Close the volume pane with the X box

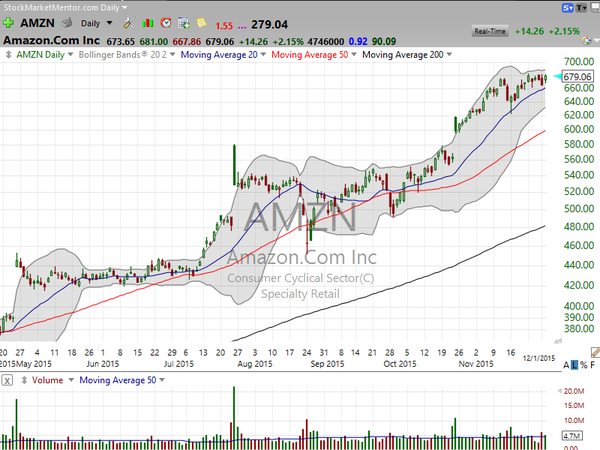(x=7, y=380)
